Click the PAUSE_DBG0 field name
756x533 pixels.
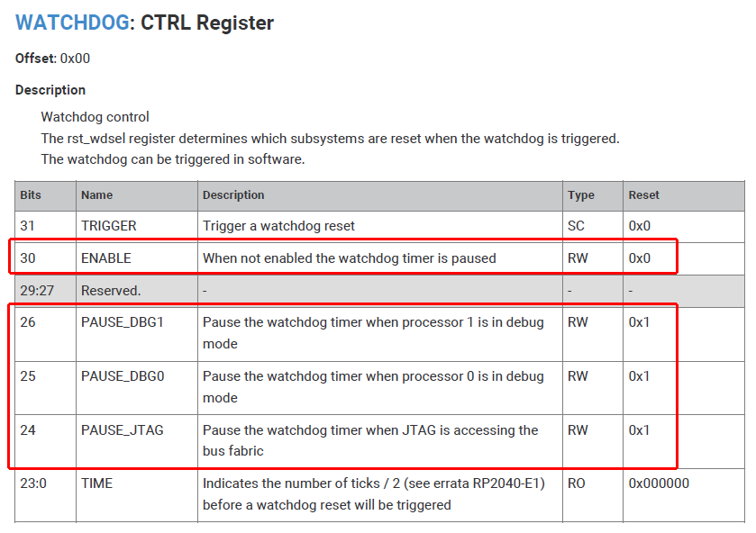[123, 376]
